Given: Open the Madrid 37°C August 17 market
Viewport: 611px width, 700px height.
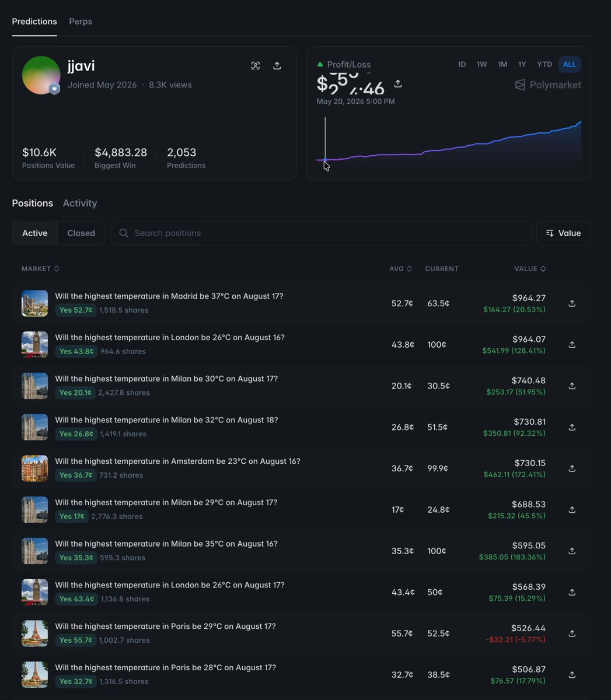Looking at the screenshot, I should coord(169,296).
